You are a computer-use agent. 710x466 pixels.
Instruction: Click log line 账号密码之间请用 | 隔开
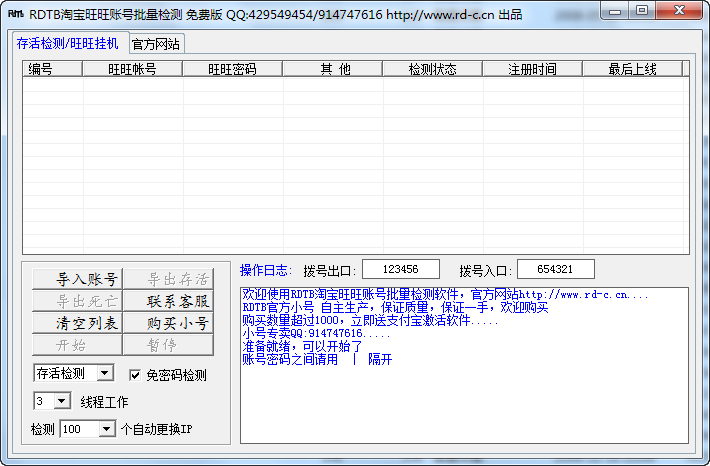(317, 360)
